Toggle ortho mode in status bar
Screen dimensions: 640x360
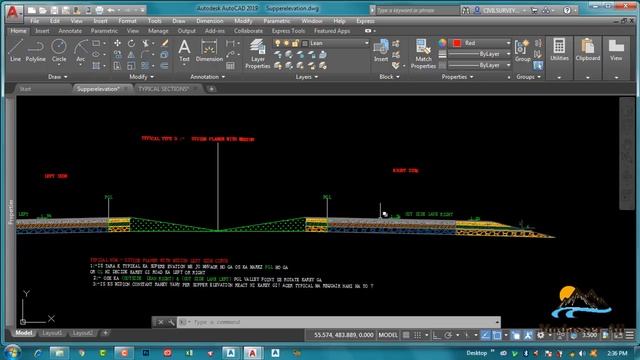(x=436, y=335)
